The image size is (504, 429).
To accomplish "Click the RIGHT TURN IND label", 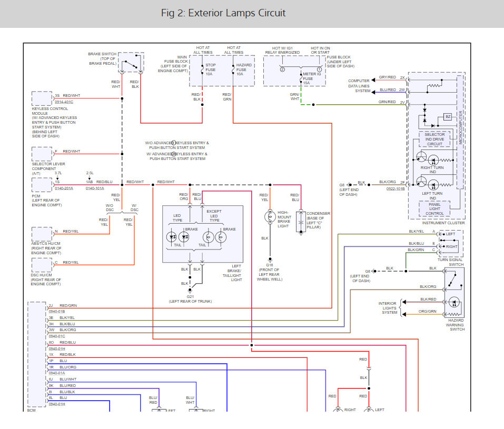I will click(432, 169).
